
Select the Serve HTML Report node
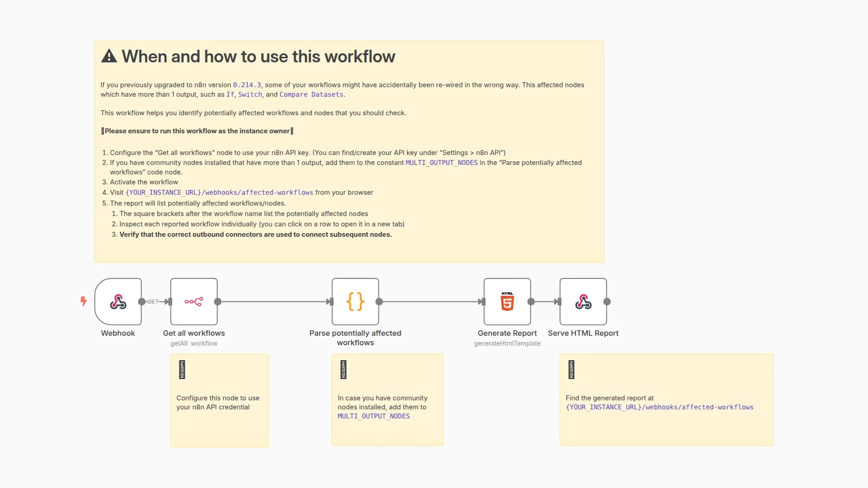(583, 301)
